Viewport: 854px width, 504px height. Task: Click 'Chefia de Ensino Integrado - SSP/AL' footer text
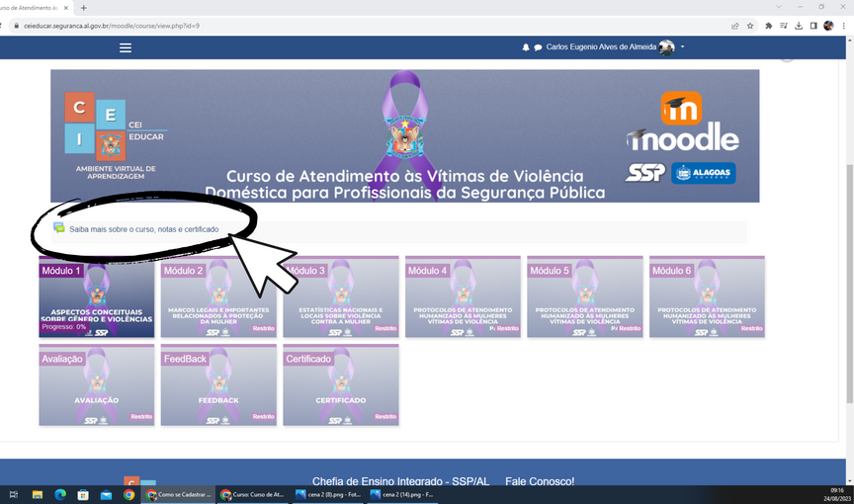click(x=400, y=481)
